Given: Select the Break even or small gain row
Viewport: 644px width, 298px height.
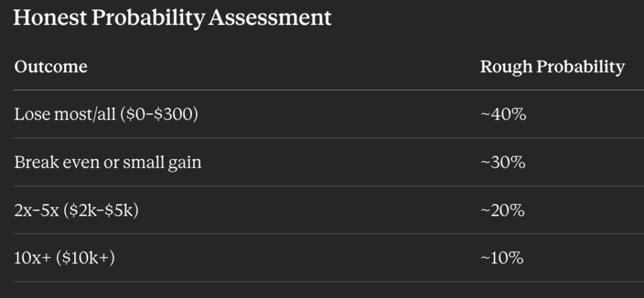Looking at the screenshot, I should click(x=108, y=162).
